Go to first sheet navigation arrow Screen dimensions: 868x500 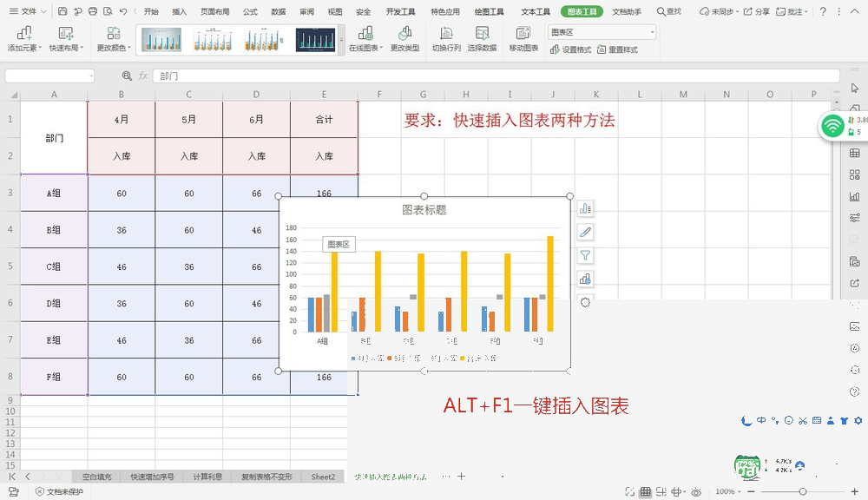[11, 477]
